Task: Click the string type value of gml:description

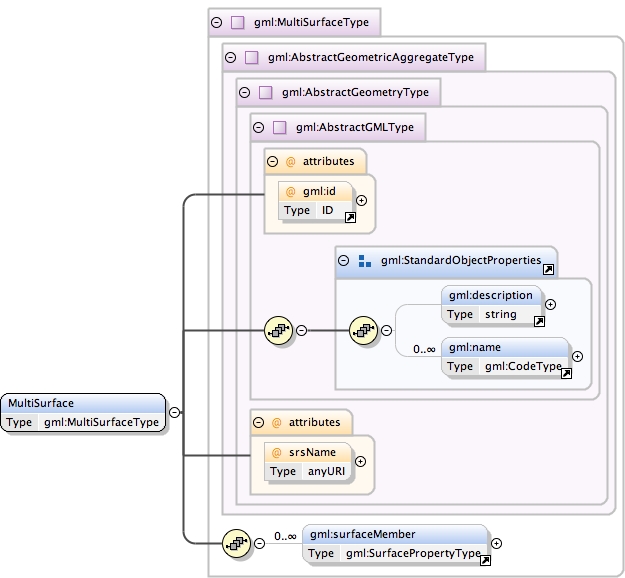Action: click(x=501, y=315)
